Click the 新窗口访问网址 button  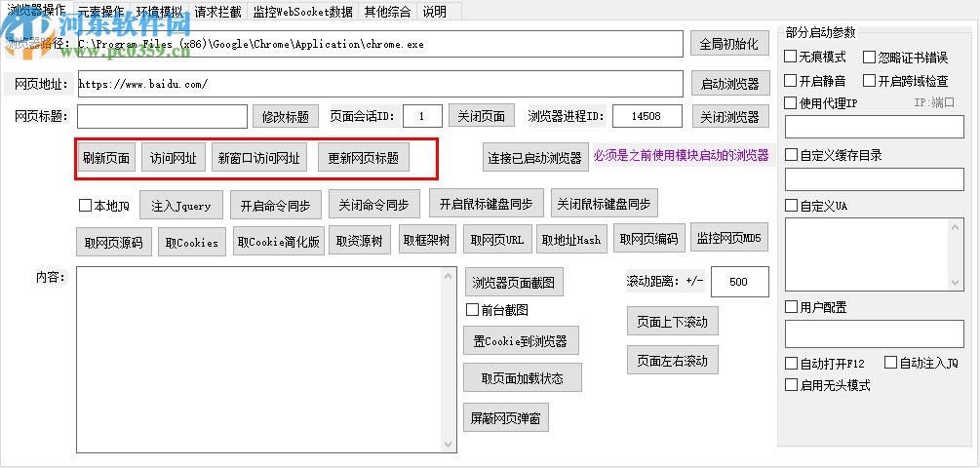258,158
